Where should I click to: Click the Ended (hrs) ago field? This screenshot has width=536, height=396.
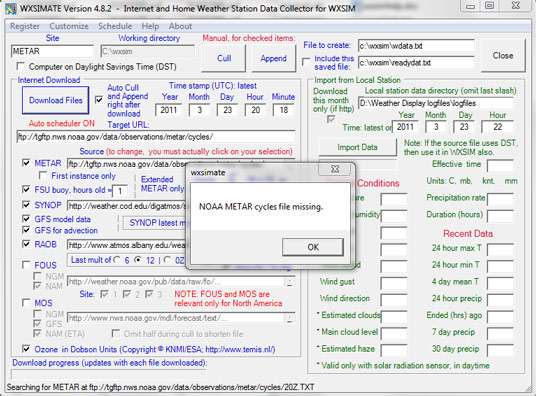[x=500, y=316]
